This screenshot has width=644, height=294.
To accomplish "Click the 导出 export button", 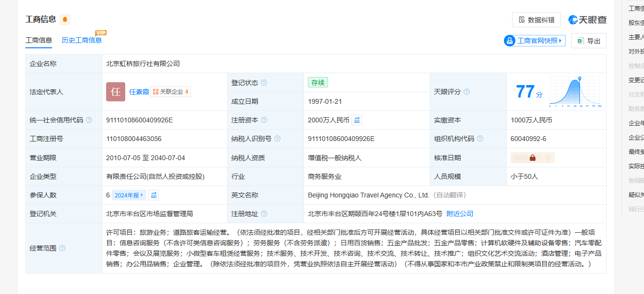I will click(589, 41).
